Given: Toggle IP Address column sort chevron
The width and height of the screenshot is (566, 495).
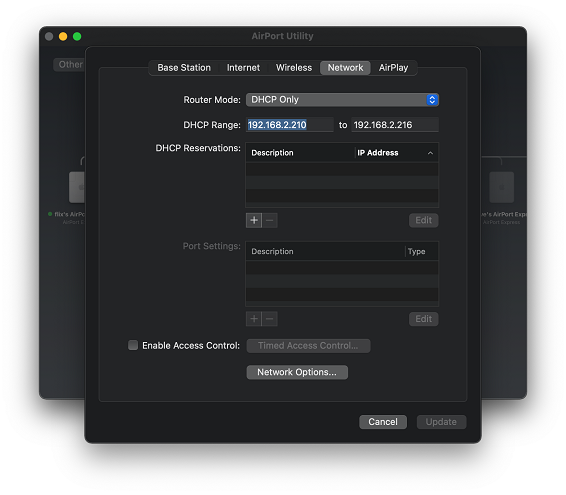Looking at the screenshot, I should (430, 153).
